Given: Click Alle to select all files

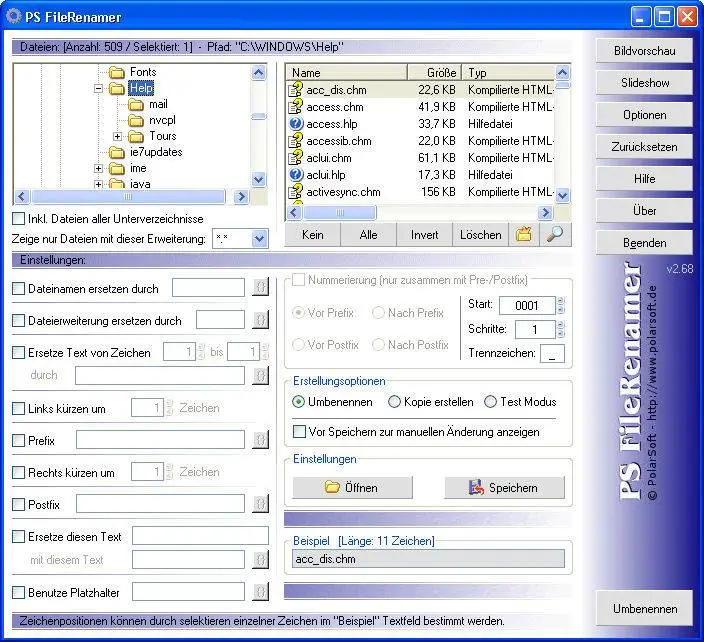Looking at the screenshot, I should coord(368,234).
